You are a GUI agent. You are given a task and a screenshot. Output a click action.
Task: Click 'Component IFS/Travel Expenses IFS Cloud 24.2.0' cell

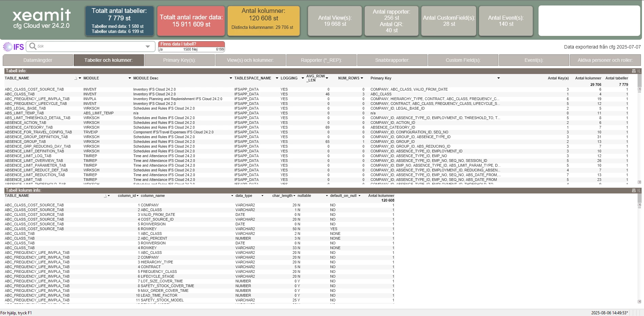tap(173, 132)
